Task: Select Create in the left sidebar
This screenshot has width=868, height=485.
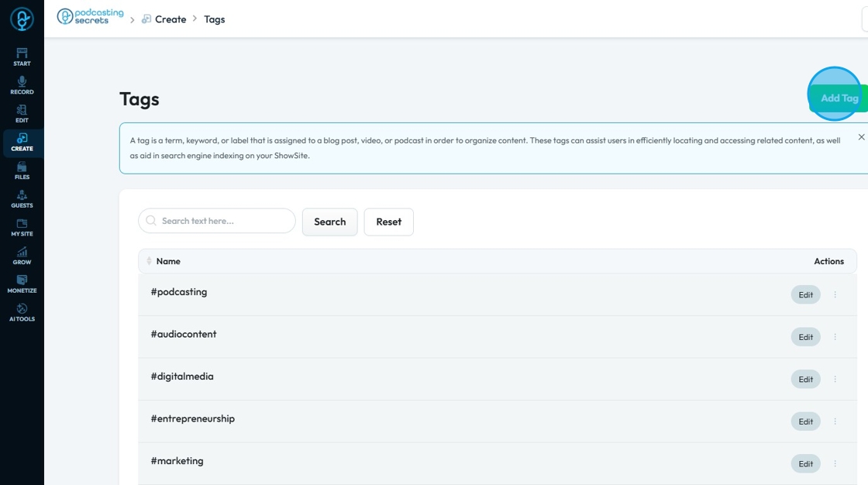Action: pyautogui.click(x=22, y=142)
